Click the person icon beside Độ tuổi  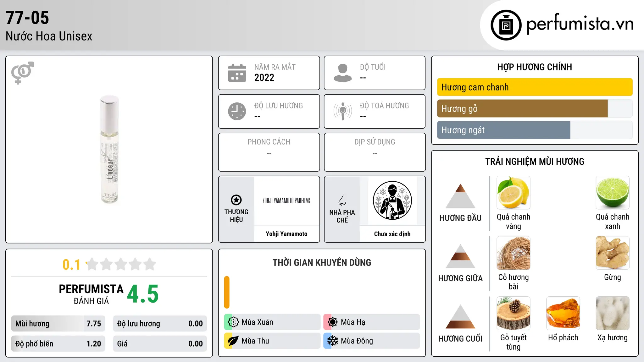pos(343,73)
